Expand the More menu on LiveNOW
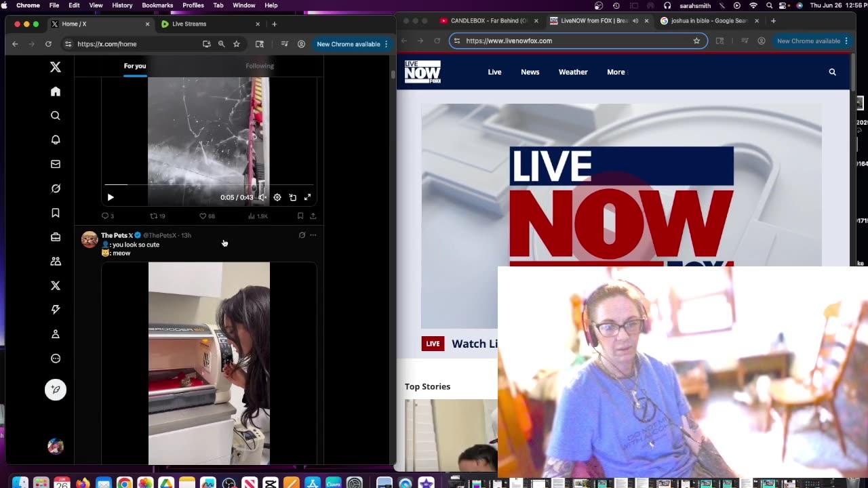Image resolution: width=868 pixels, height=488 pixels. pyautogui.click(x=616, y=72)
